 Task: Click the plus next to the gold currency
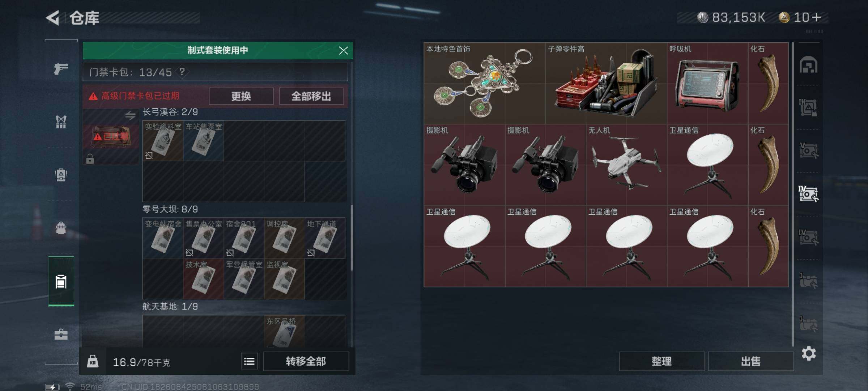tap(816, 17)
